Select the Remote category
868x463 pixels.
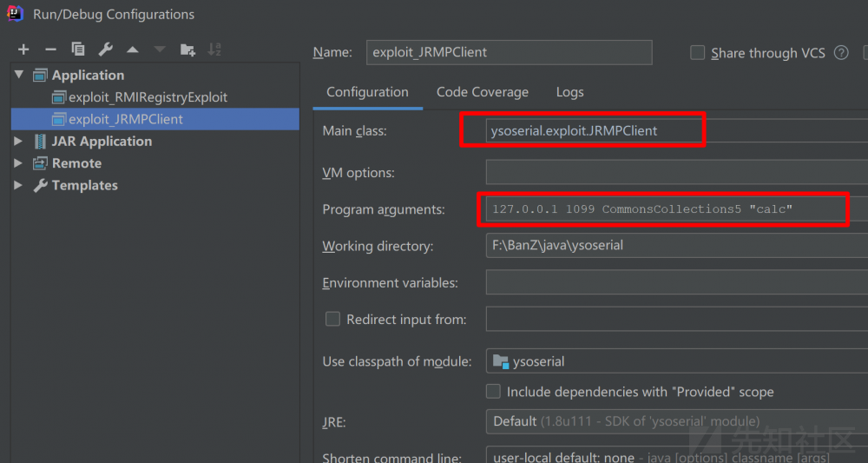(77, 163)
